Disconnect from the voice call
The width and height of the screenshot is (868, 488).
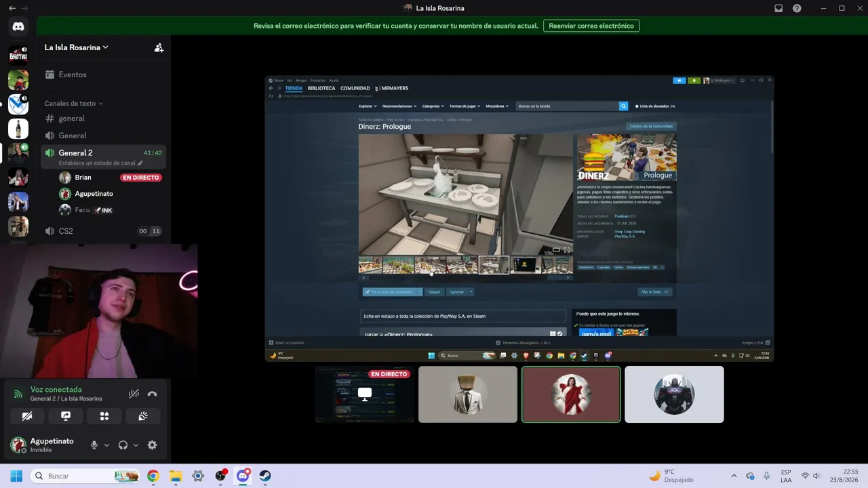click(152, 394)
